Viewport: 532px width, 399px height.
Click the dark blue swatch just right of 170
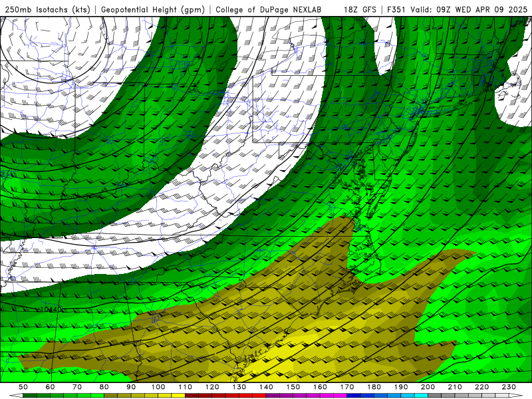tap(354, 396)
